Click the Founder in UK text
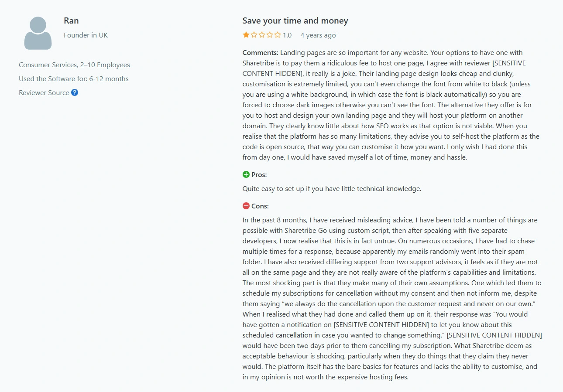 click(x=86, y=35)
